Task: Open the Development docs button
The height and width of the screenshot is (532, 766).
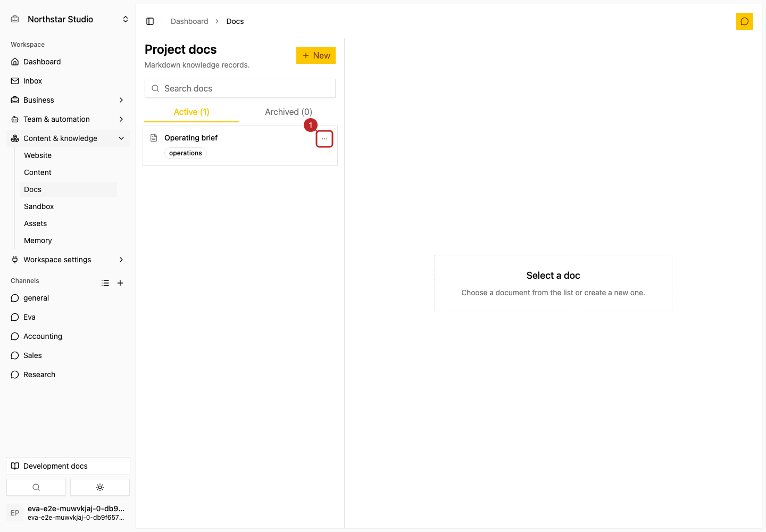Action: click(x=68, y=466)
